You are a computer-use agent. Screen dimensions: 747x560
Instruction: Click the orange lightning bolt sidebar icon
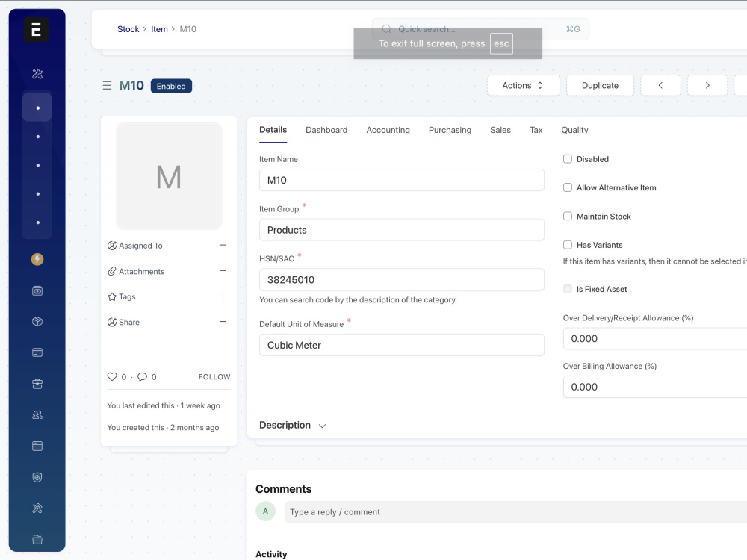(x=37, y=259)
